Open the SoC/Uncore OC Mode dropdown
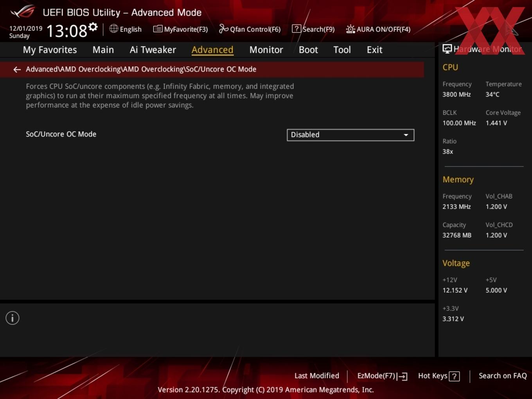 350,135
